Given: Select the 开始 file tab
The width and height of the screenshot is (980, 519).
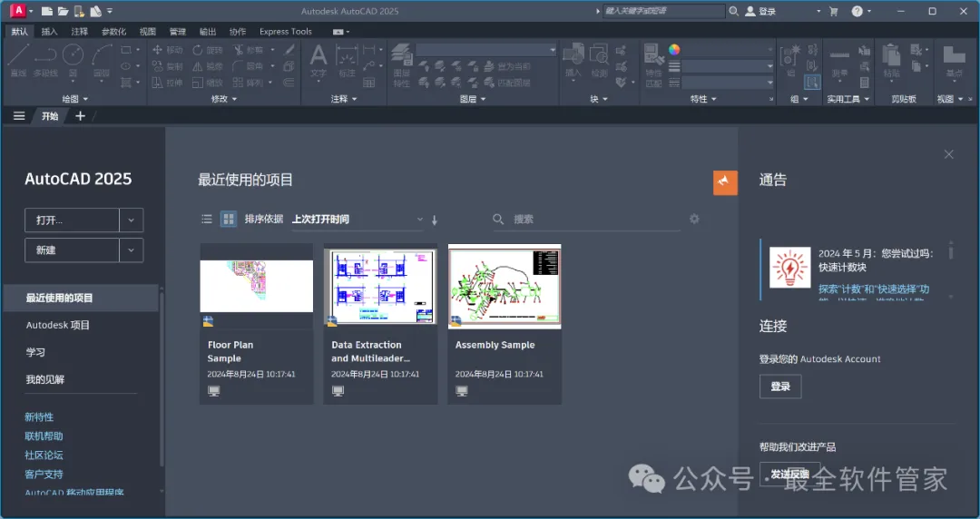Looking at the screenshot, I should pyautogui.click(x=50, y=115).
